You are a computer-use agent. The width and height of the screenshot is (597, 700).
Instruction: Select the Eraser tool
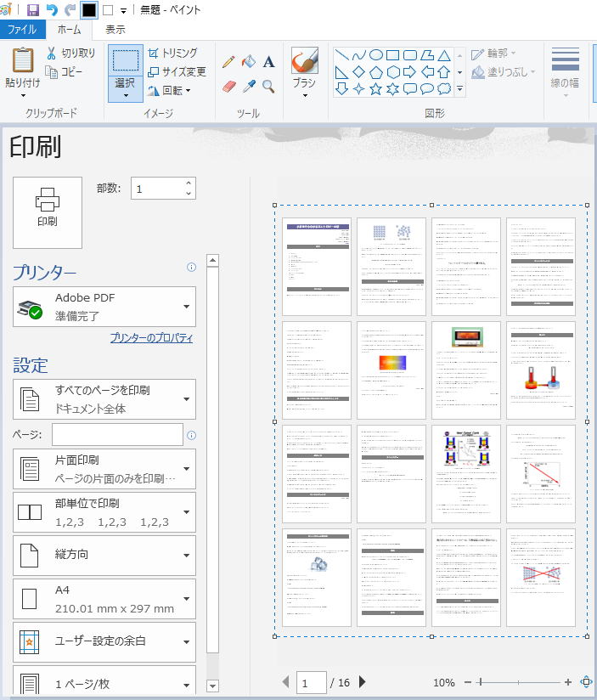(x=228, y=86)
